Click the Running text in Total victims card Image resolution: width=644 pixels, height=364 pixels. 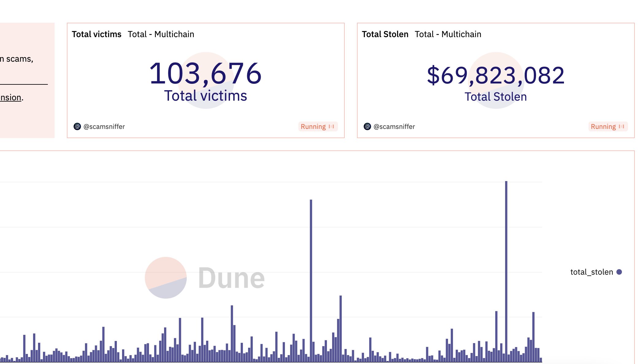pos(313,126)
